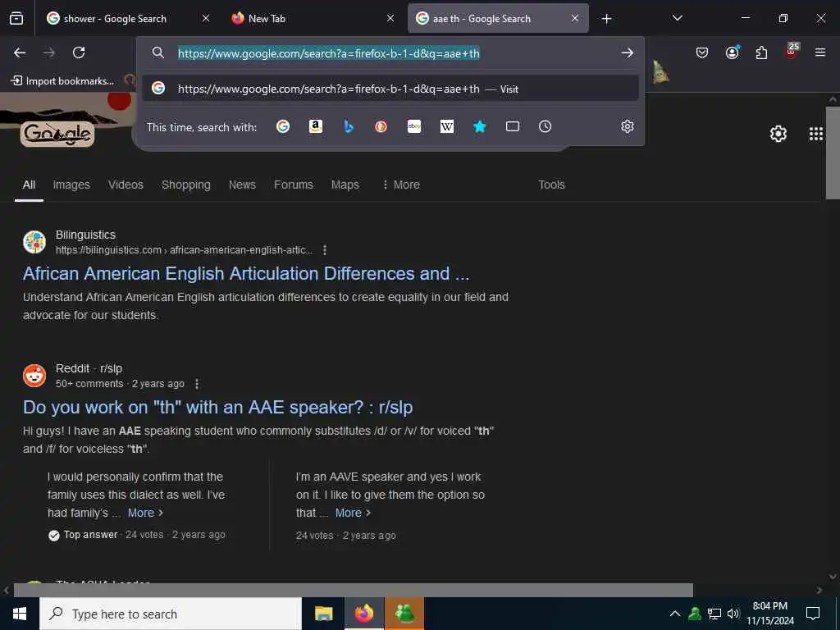List all tabs dropdown arrow

click(677, 18)
